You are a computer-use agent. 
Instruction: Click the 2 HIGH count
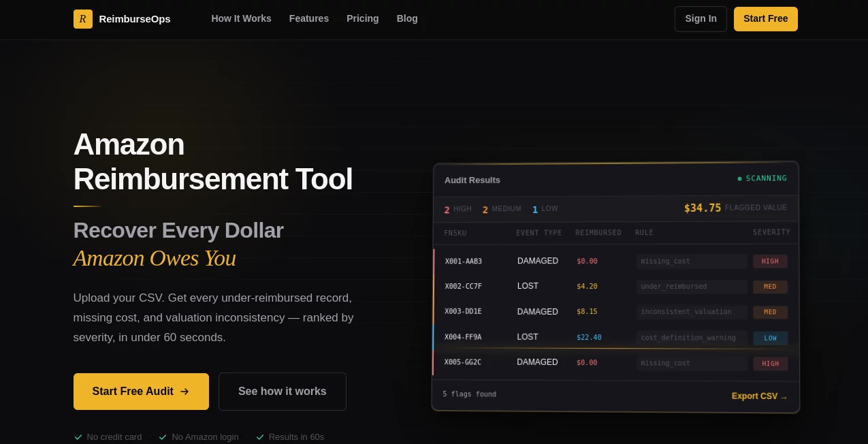457,209
